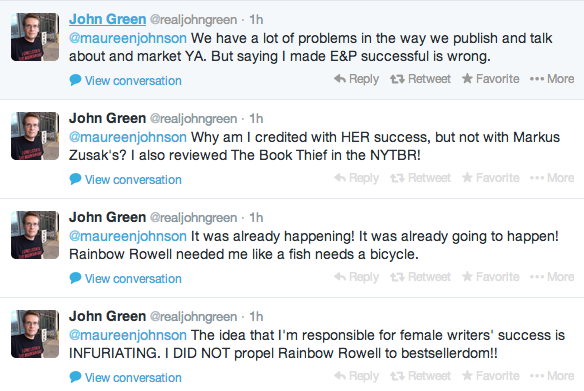Reply to the E&P successful tweet
This screenshot has height=391, width=584.
pyautogui.click(x=356, y=79)
